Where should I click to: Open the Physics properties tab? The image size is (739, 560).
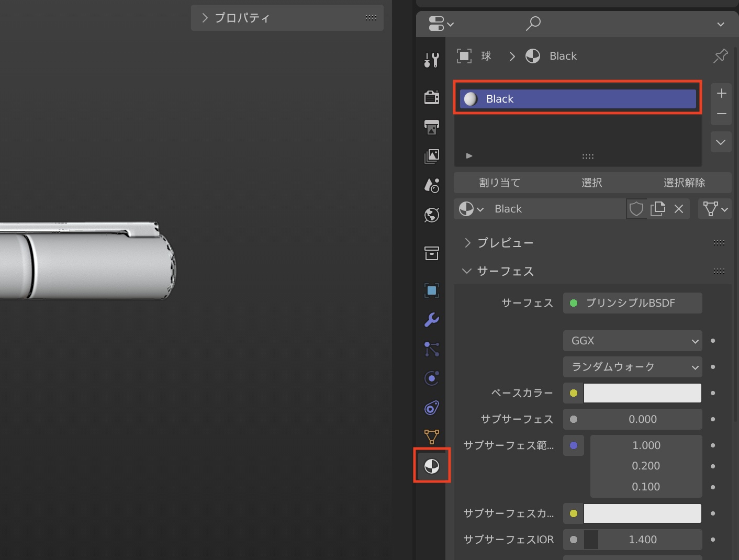pos(431,378)
